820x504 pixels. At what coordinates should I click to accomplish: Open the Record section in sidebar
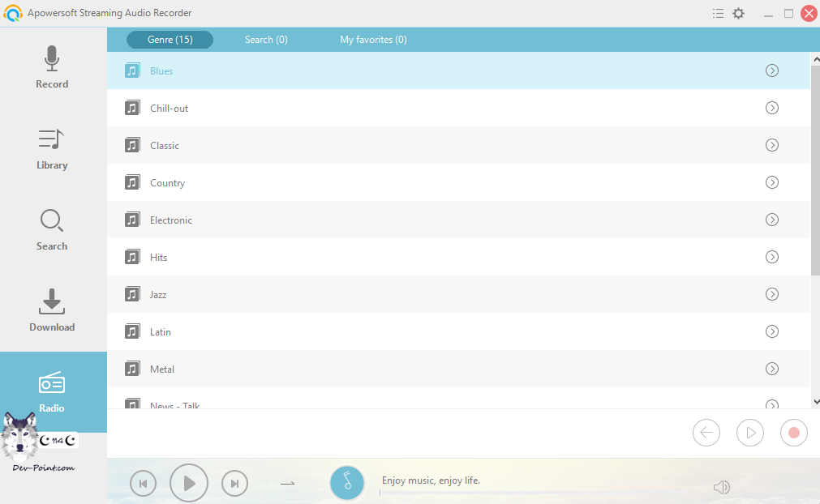(52, 67)
